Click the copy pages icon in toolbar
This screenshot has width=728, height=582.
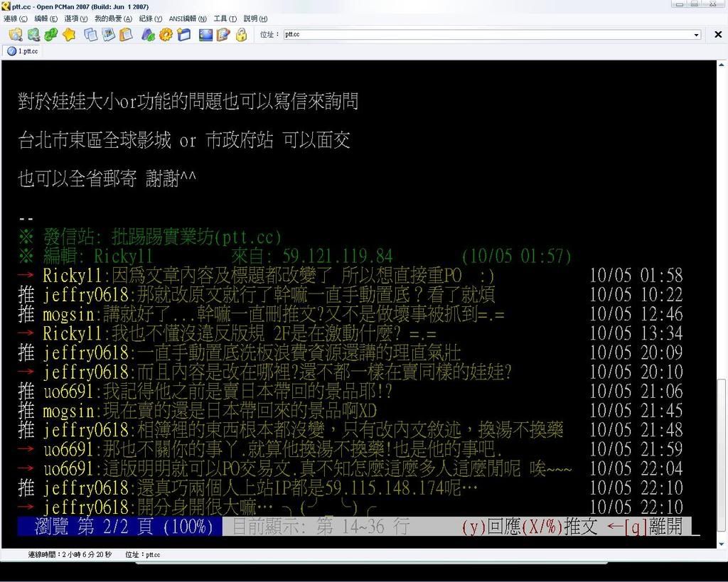[x=90, y=34]
